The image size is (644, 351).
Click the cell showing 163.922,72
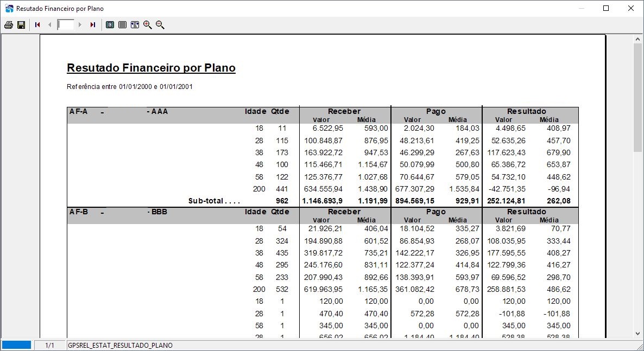pos(323,153)
